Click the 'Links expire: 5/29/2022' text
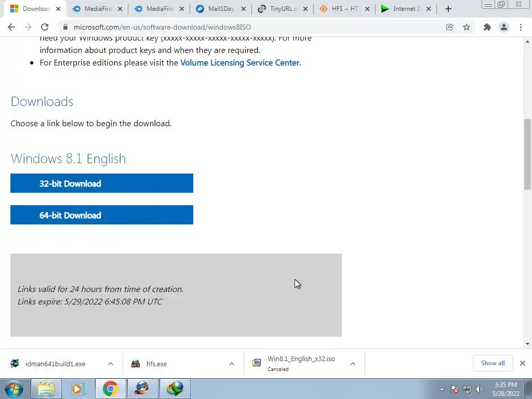The width and height of the screenshot is (532, 399). [90, 302]
